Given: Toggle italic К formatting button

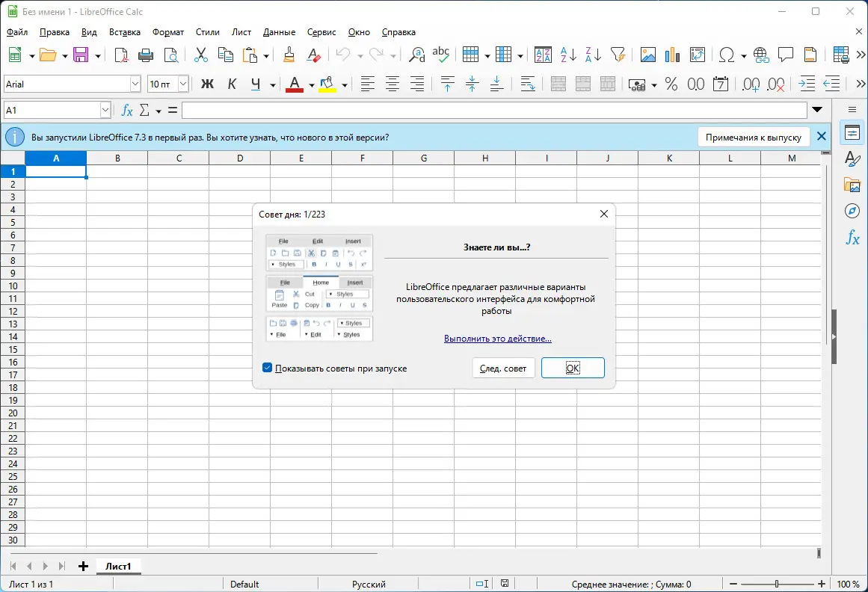Looking at the screenshot, I should pyautogui.click(x=232, y=84).
